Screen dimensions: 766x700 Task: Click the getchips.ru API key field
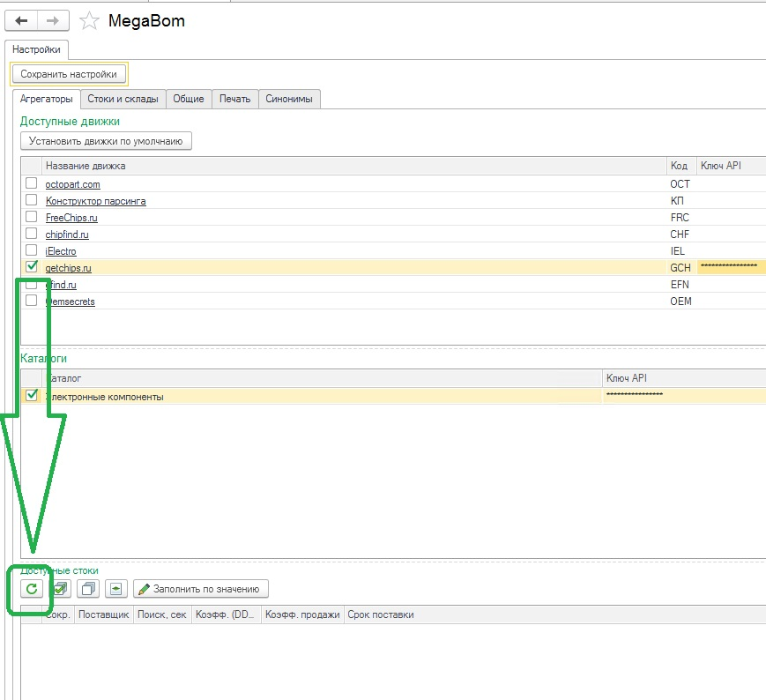click(x=730, y=267)
